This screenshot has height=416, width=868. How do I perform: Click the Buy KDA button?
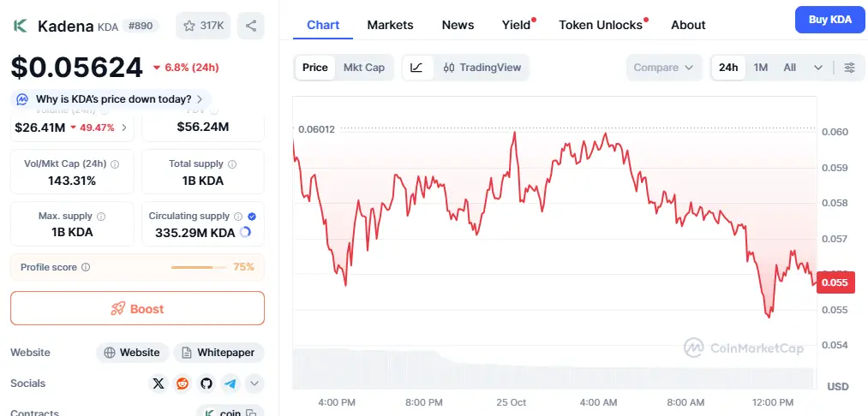pyautogui.click(x=829, y=20)
